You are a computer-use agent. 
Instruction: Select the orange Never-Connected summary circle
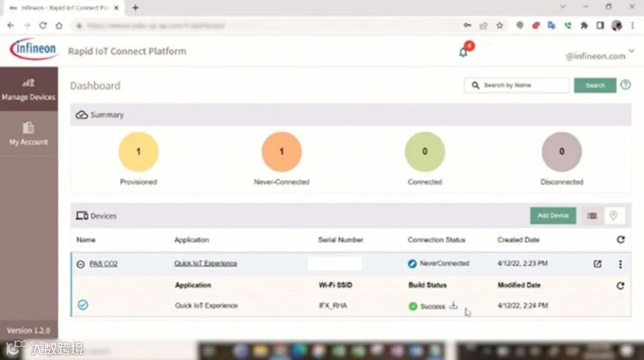281,151
